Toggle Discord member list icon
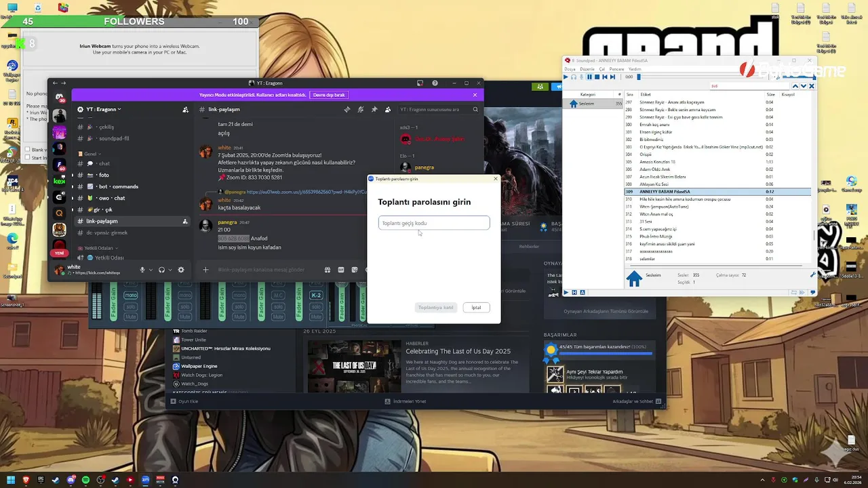Viewport: 868px width, 488px height. click(388, 109)
